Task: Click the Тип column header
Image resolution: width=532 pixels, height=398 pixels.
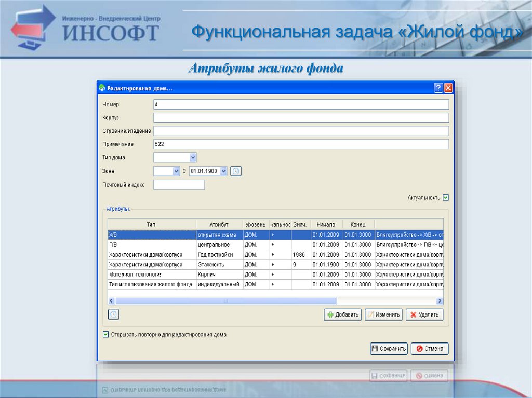Action: pyautogui.click(x=152, y=224)
